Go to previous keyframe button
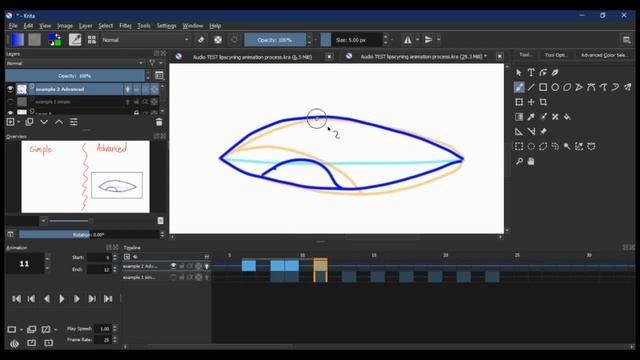Image resolution: width=640 pixels, height=360 pixels. click(x=31, y=299)
